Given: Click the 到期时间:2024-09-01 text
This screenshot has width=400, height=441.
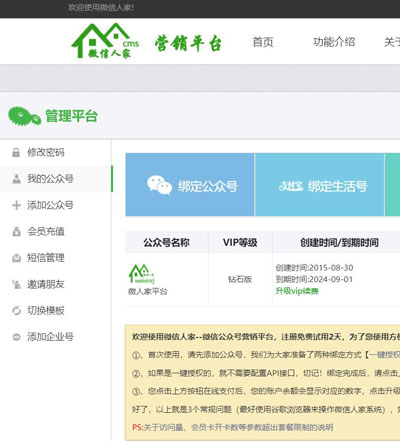Looking at the screenshot, I should click(x=314, y=279).
